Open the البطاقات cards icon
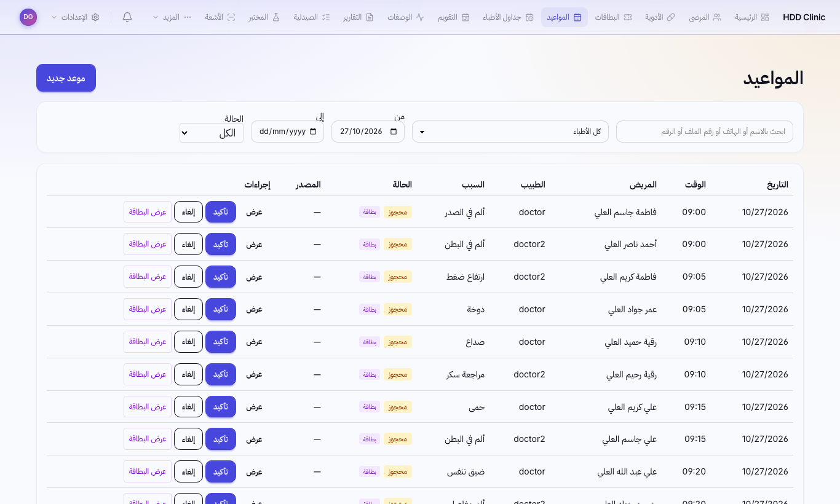The height and width of the screenshot is (504, 840). coord(627,17)
